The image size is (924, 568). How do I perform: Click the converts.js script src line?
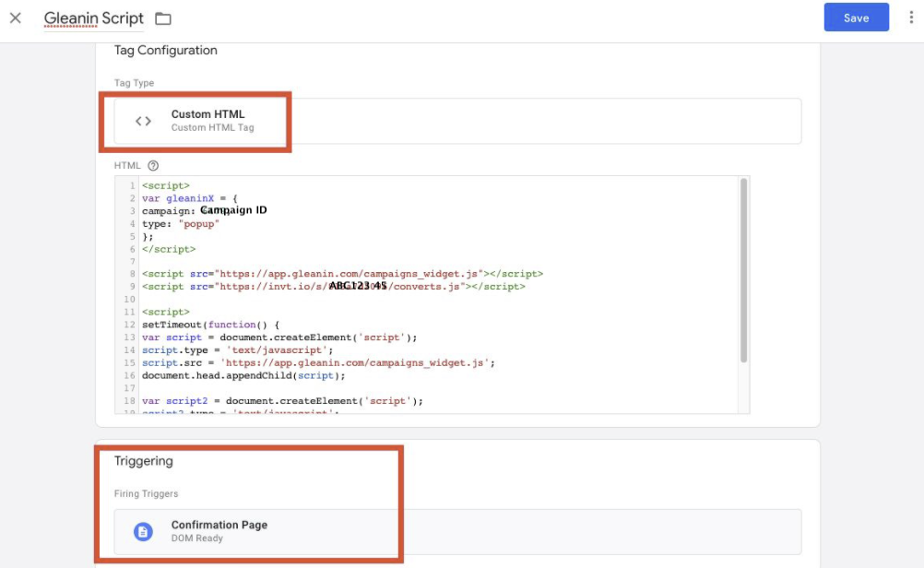pyautogui.click(x=334, y=287)
